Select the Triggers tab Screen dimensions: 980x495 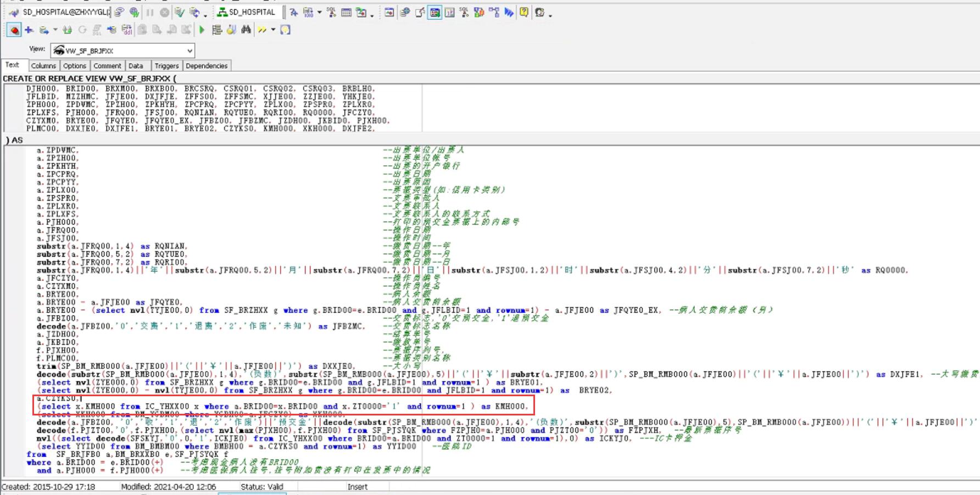click(166, 66)
